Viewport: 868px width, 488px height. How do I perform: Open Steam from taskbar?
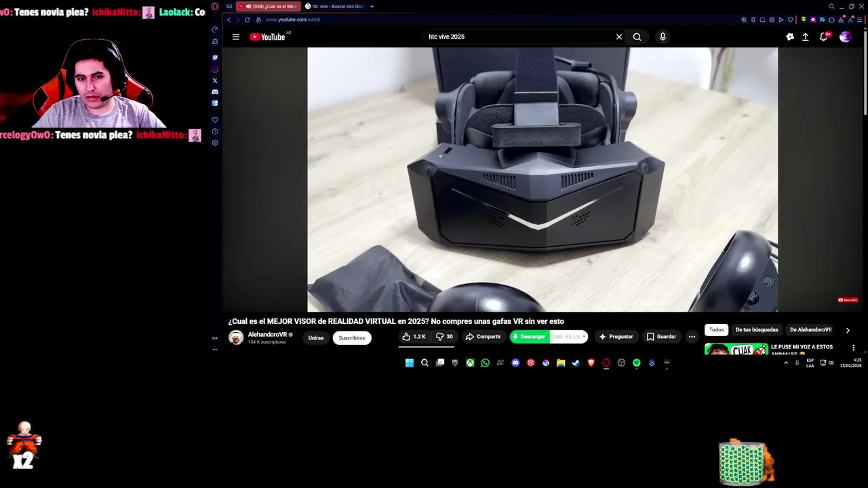click(576, 363)
